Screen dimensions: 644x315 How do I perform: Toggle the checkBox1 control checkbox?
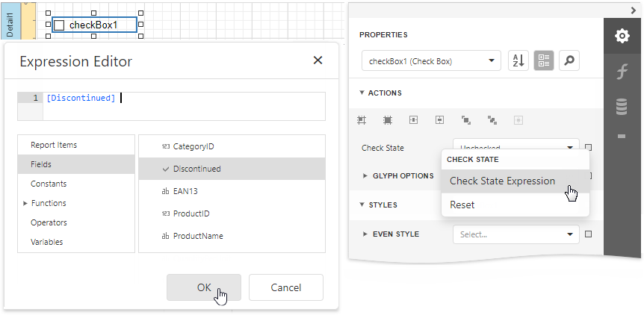tap(60, 25)
